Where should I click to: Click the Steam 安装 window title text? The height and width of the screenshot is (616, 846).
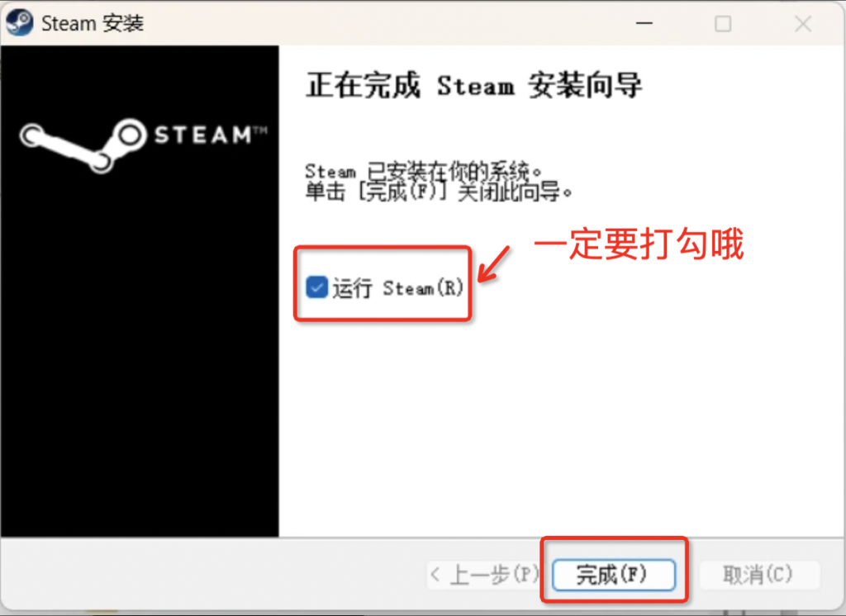click(93, 23)
